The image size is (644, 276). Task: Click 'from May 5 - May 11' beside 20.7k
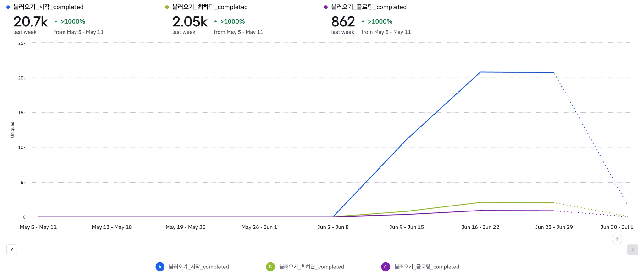pyautogui.click(x=79, y=32)
